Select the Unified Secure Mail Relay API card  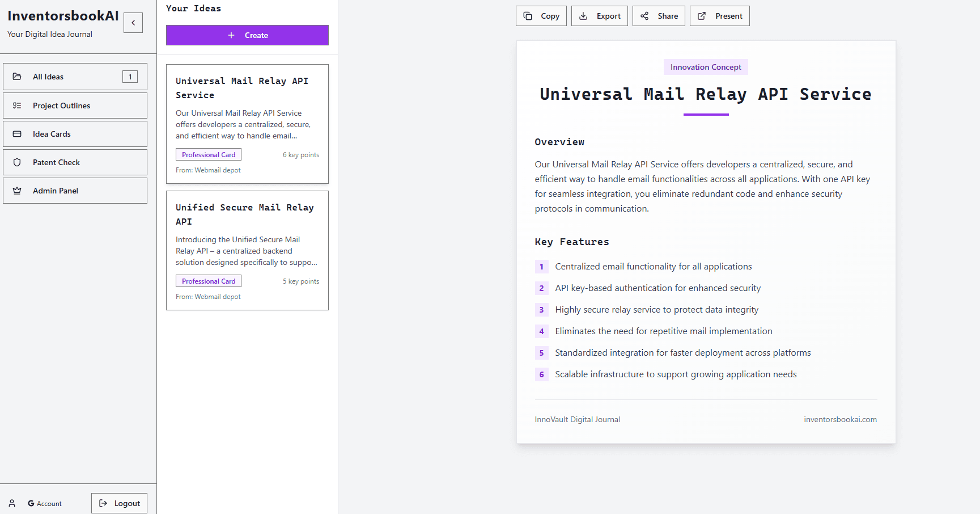click(x=247, y=250)
